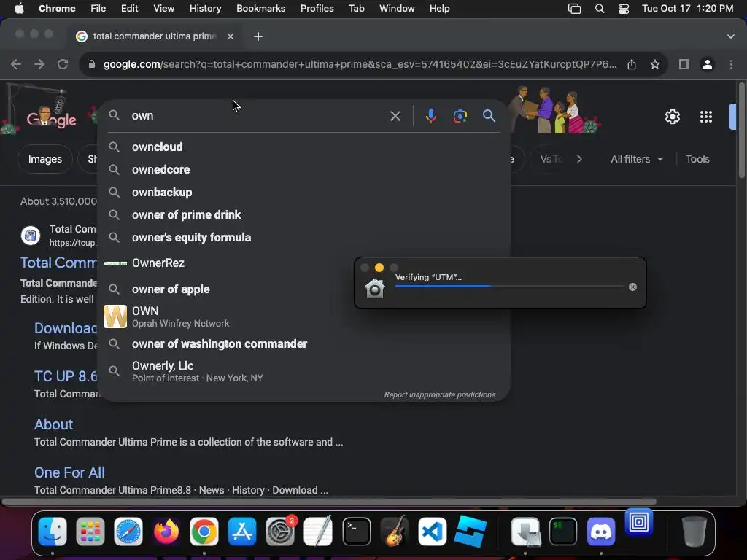Open the TC UP 8.6 result link

tap(66, 376)
